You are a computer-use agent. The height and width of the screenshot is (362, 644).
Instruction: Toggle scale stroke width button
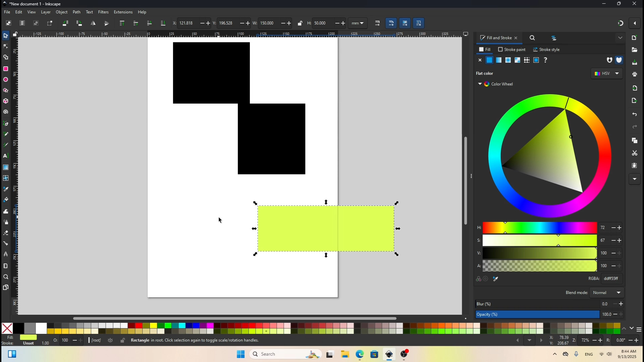[x=377, y=23]
